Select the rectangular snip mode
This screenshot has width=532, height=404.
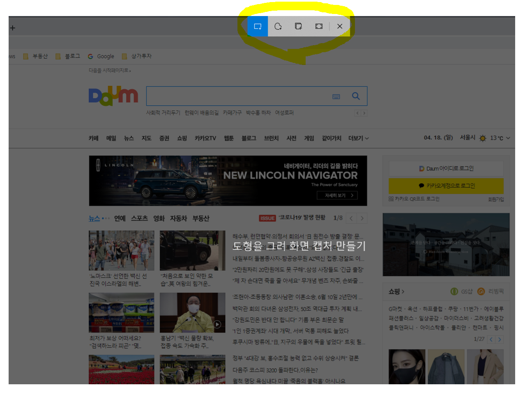[x=258, y=26]
